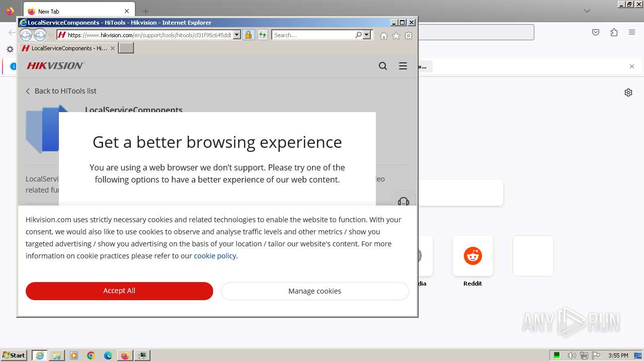Open network connection tray icon
644x362 pixels.
click(584, 355)
